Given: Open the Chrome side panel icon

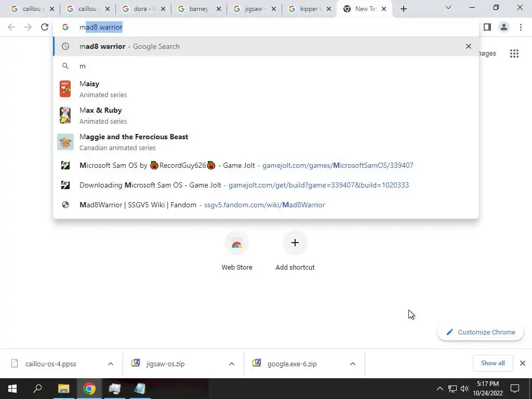Looking at the screenshot, I should point(487,27).
